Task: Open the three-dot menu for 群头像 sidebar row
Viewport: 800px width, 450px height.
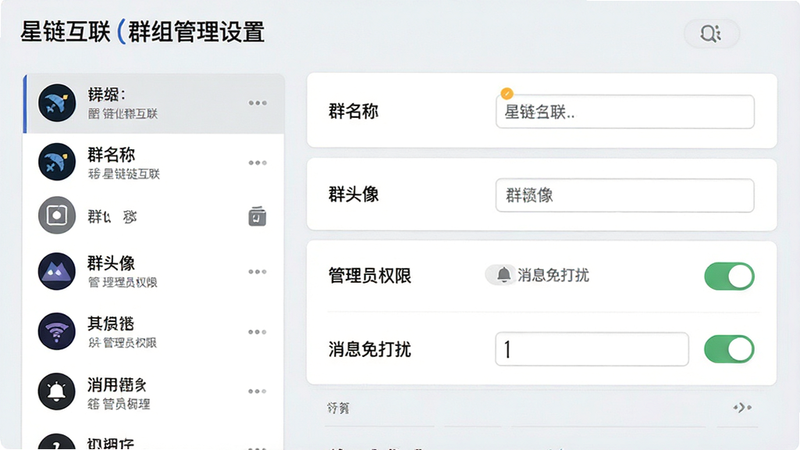Action: [258, 271]
